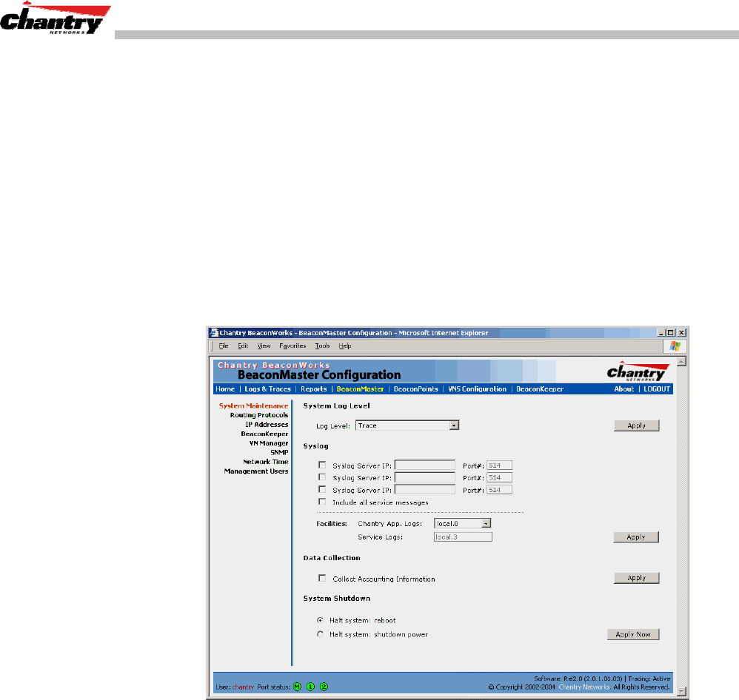Enable the first Syslog Server IP checkbox
The image size is (739, 700).
tap(322, 465)
